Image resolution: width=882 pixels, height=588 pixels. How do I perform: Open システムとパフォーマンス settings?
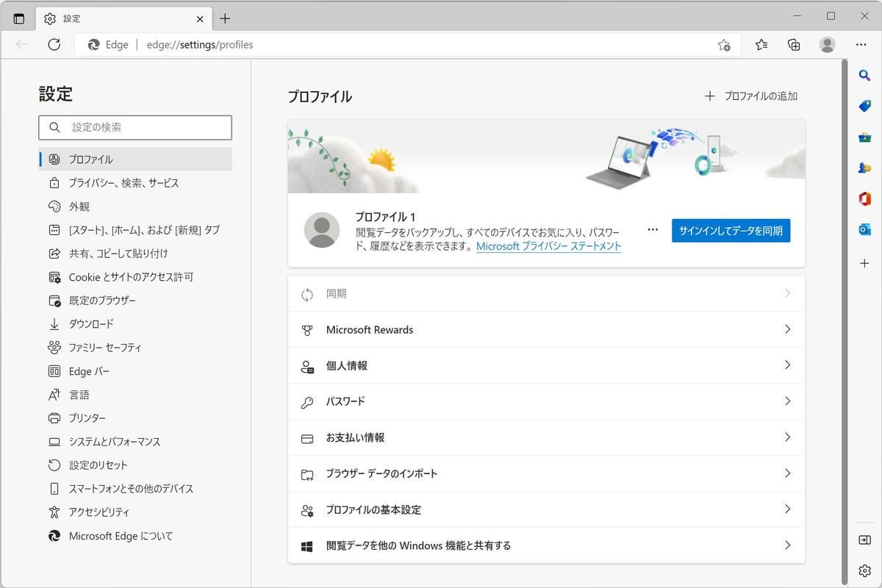point(135,442)
